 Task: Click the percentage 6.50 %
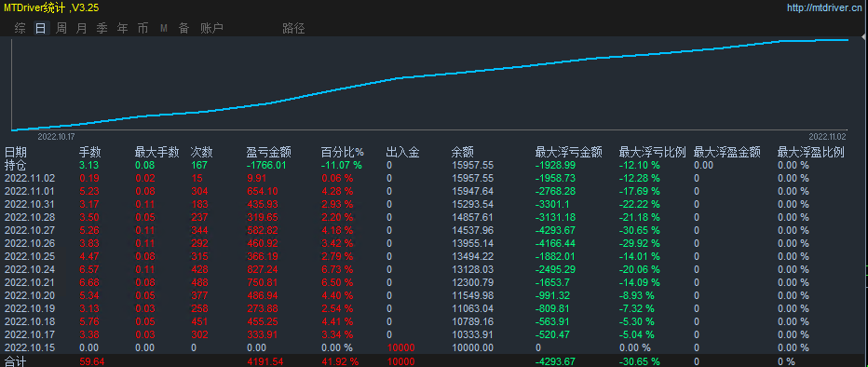tap(336, 282)
